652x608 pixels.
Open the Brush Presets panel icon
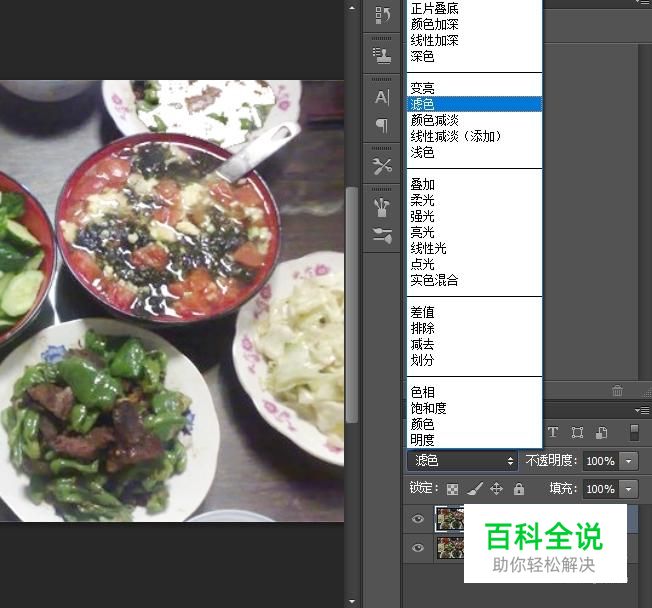pyautogui.click(x=382, y=235)
